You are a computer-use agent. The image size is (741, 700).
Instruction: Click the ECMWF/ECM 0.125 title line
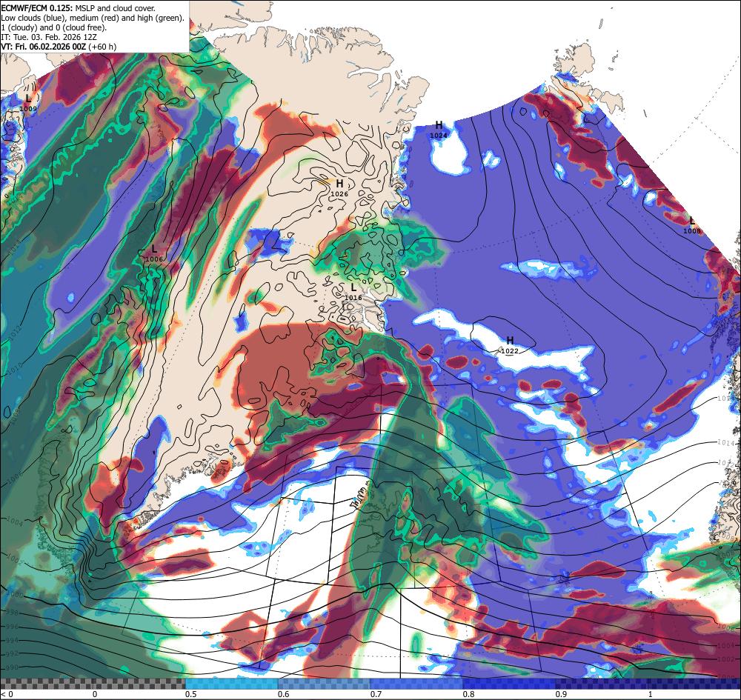pos(78,8)
